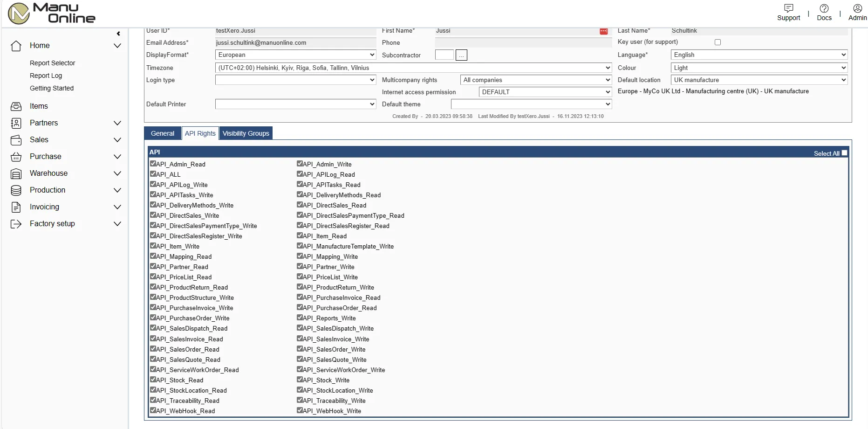Click the Manu Online logo
The width and height of the screenshot is (868, 429).
(50, 13)
